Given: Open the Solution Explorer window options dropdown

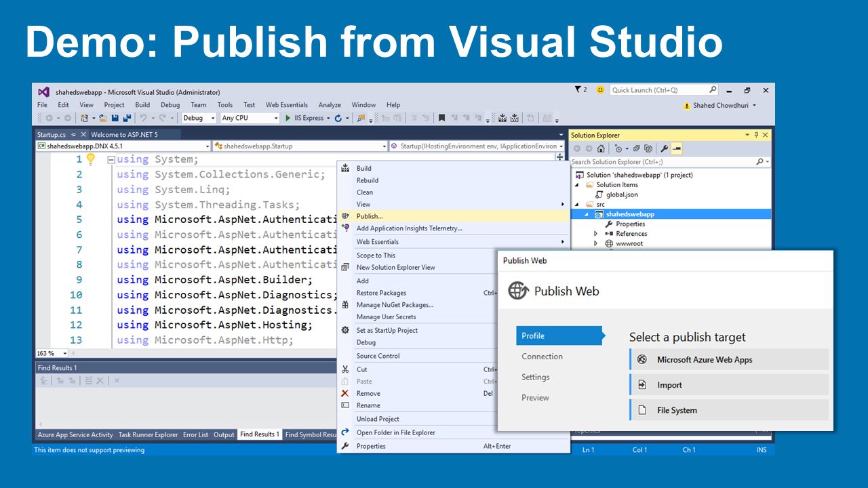Looking at the screenshot, I should tap(747, 135).
